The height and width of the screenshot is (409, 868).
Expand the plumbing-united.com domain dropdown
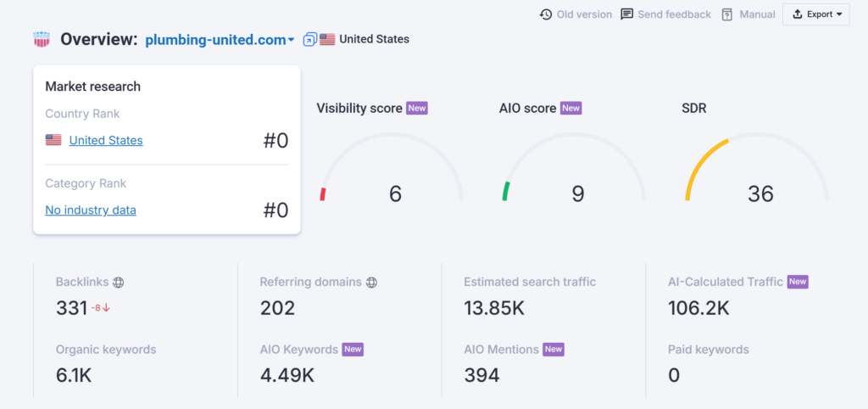tap(291, 40)
